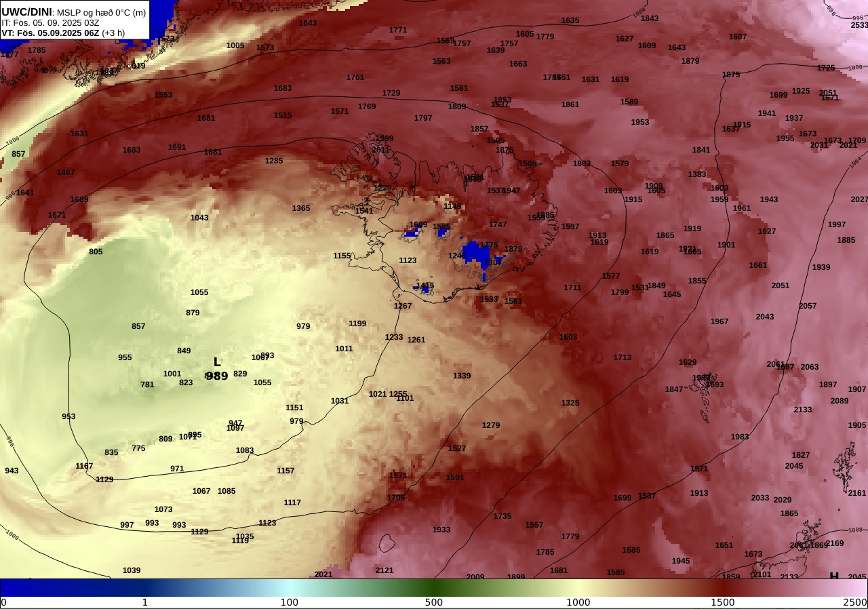
Task: Click the height value 2089
Action: point(840,401)
